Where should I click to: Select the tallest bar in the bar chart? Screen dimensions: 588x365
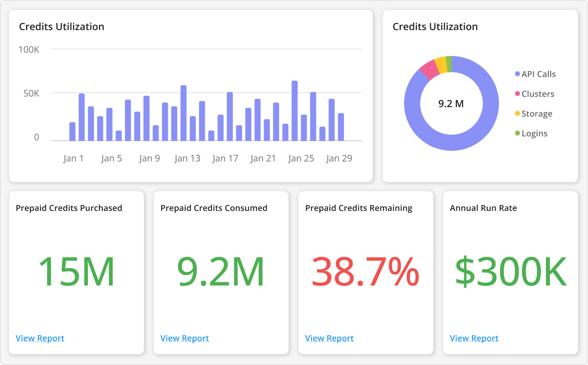point(294,111)
